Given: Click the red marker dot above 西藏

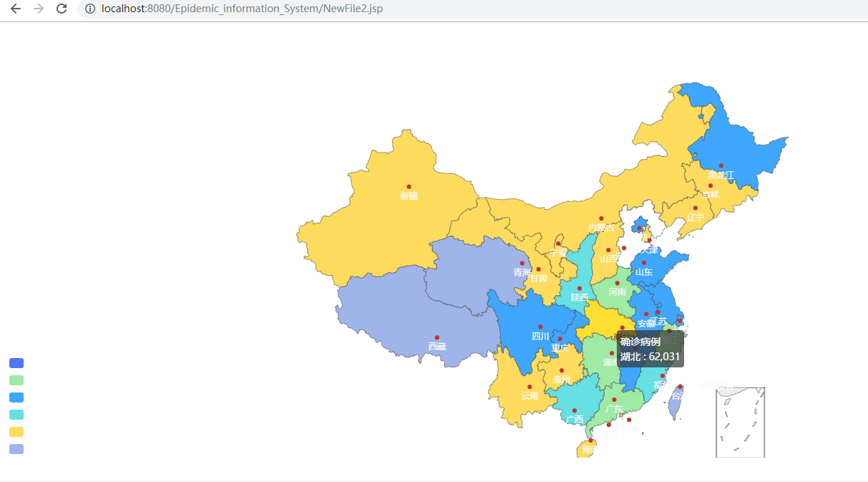Looking at the screenshot, I should [437, 337].
